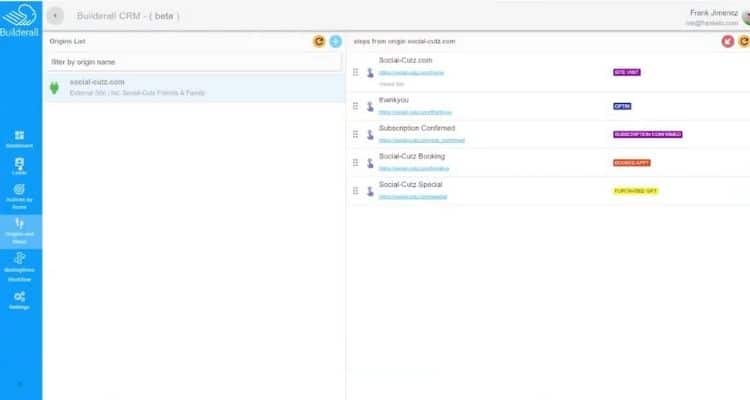Click the Frank Jimenez user name
This screenshot has width=750, height=400.
[714, 13]
